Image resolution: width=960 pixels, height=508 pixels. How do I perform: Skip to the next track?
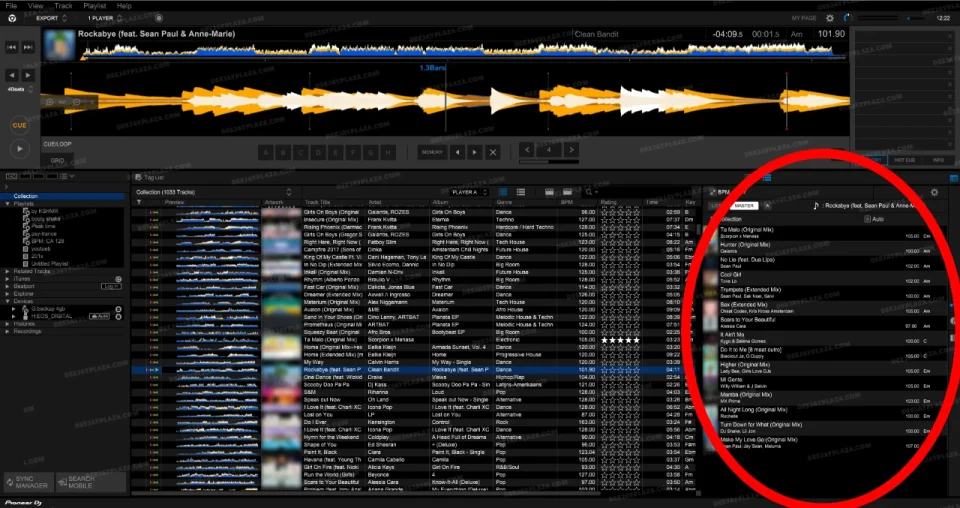pyautogui.click(x=28, y=47)
